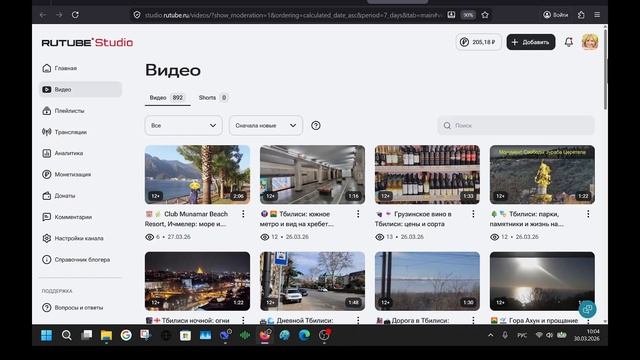Click the Войти account button in browser

pos(556,15)
